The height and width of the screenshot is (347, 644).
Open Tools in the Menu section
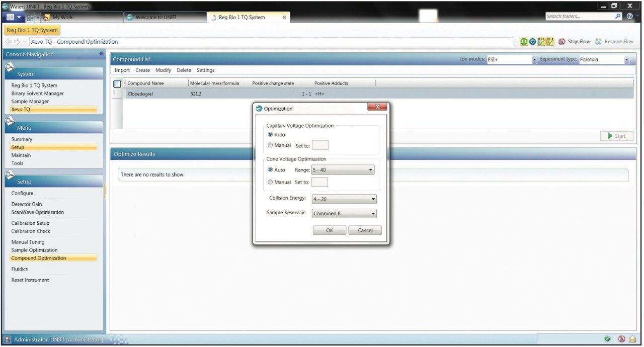[17, 163]
